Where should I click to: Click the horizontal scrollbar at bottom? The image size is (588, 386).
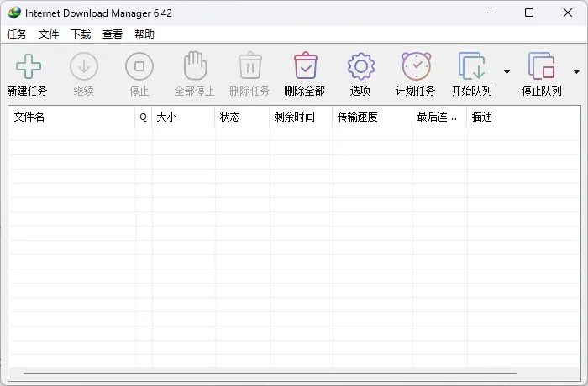[270, 373]
